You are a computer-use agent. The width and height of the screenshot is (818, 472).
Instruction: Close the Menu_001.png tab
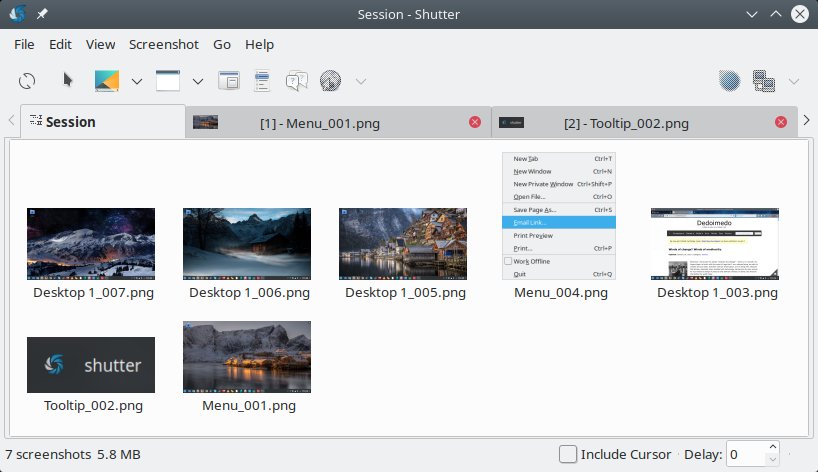point(475,122)
